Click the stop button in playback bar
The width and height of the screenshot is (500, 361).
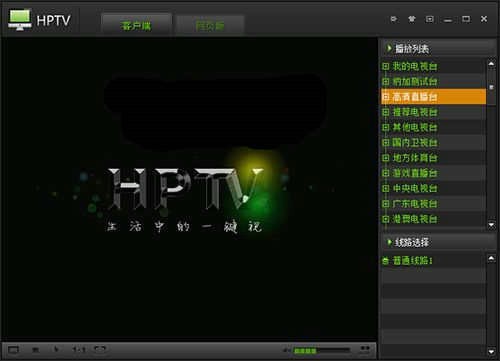coord(35,350)
